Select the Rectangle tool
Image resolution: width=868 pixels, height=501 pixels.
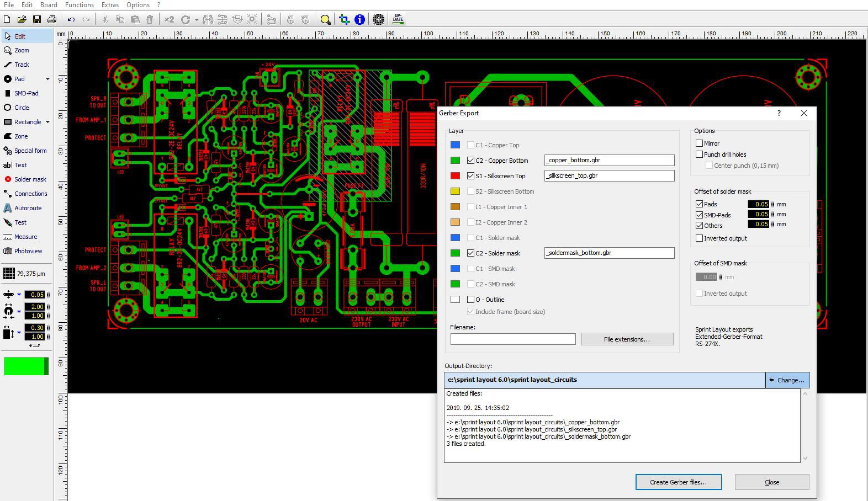point(22,122)
